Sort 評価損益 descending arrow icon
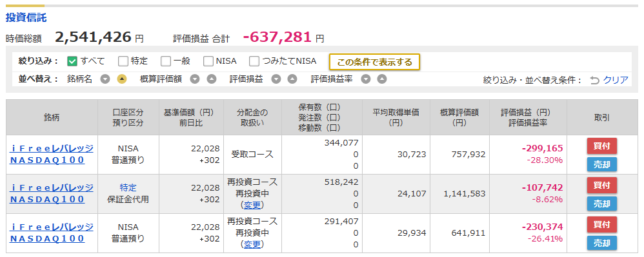 coord(276,79)
